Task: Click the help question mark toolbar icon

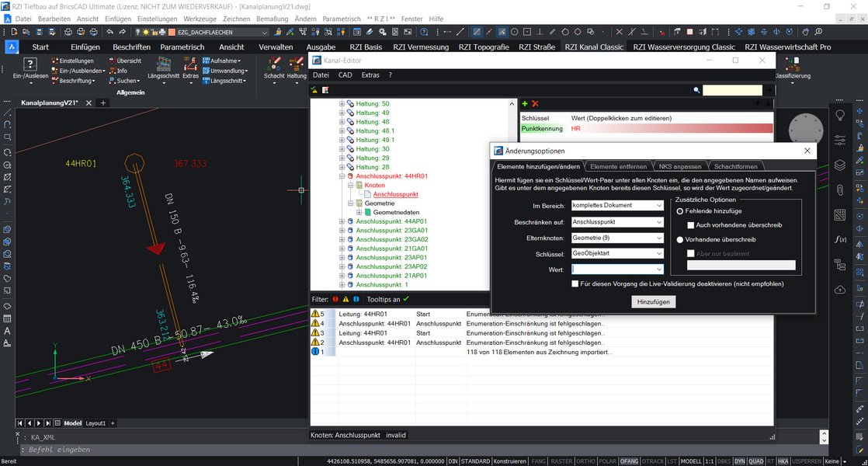Action: click(x=424, y=32)
